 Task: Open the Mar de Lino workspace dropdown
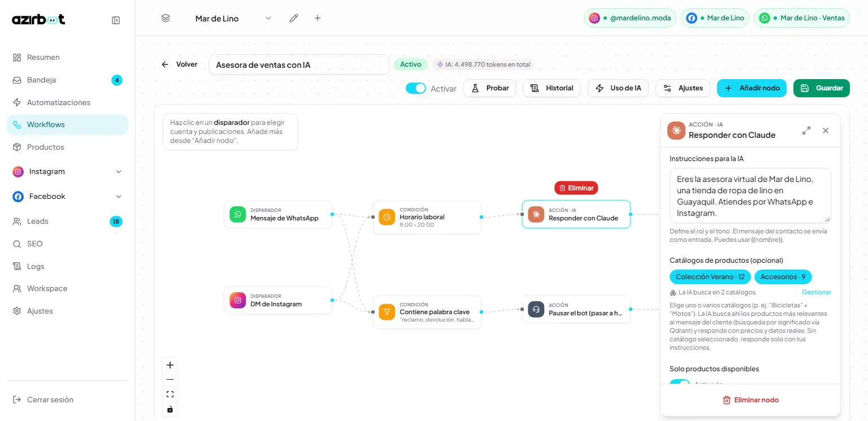click(x=233, y=19)
